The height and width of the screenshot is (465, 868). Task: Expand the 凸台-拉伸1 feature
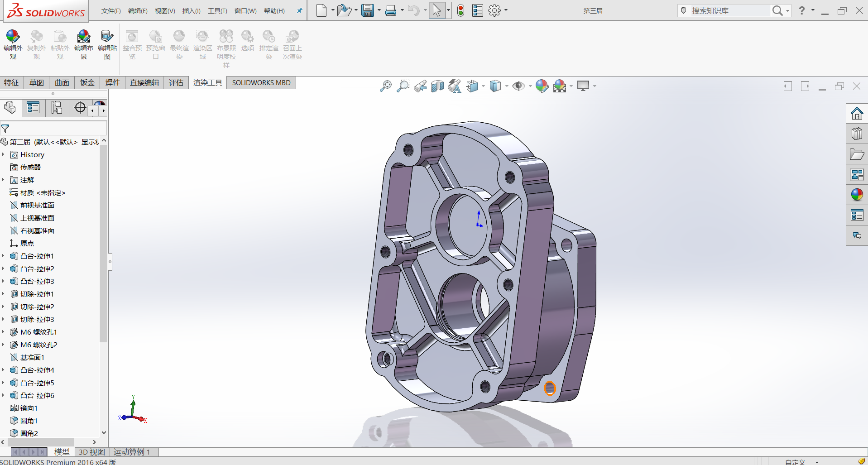coord(3,256)
